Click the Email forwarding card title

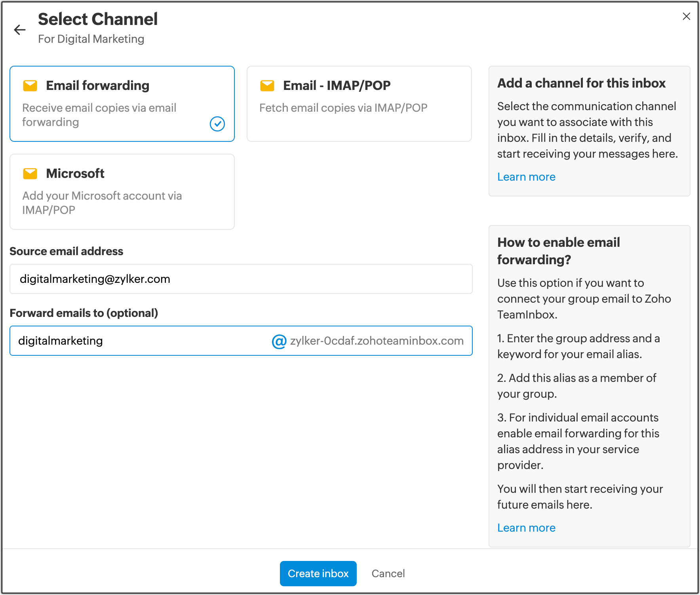pyautogui.click(x=97, y=86)
